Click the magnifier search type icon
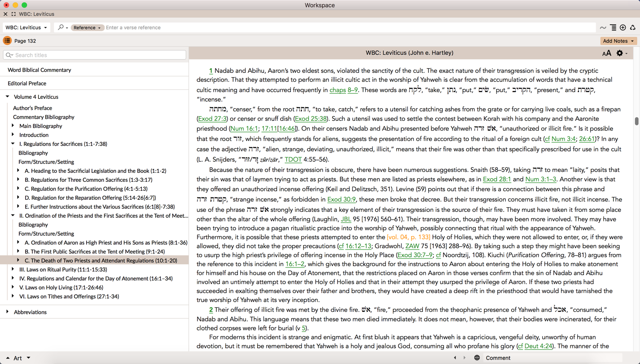The image size is (640, 364). pos(61,28)
